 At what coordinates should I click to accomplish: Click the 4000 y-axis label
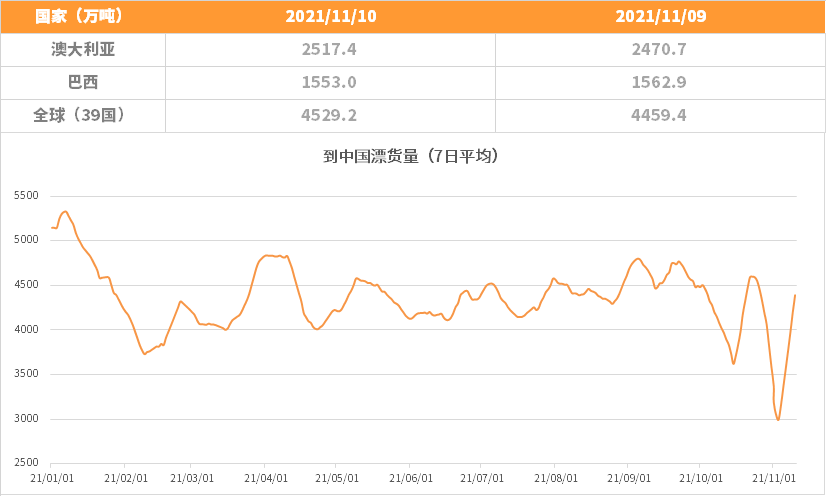tap(26, 329)
